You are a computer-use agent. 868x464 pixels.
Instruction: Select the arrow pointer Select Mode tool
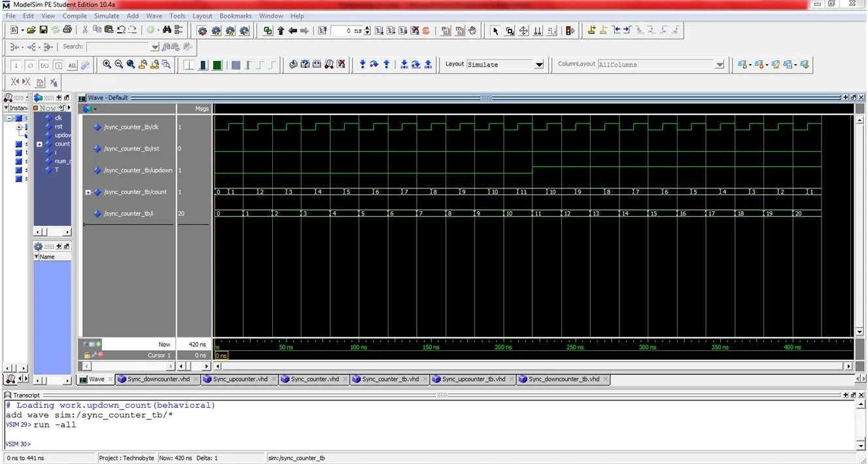tap(495, 31)
